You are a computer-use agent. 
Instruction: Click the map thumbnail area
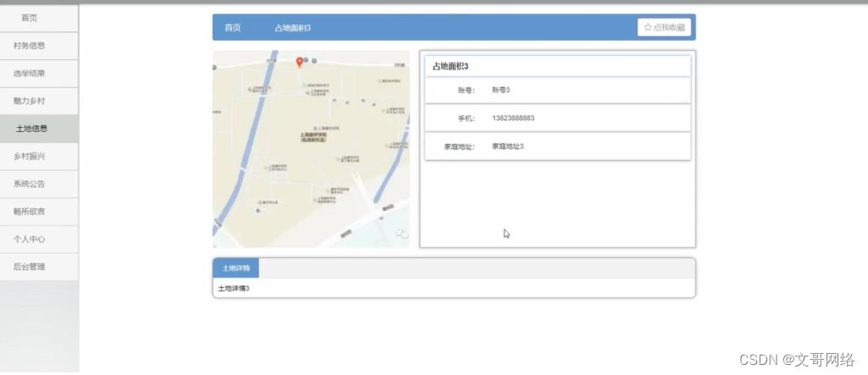pyautogui.click(x=311, y=149)
